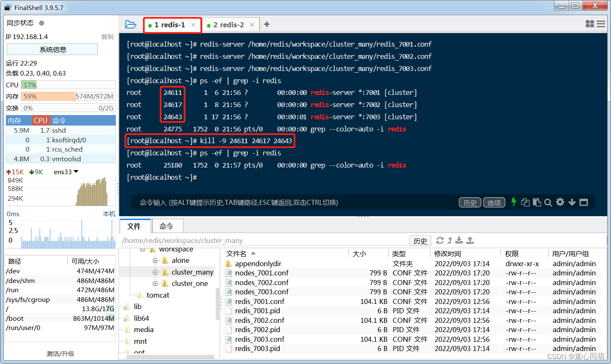Image resolution: width=611 pixels, height=364 pixels.
Task: Click the nodes_7001.conf file icon
Action: pos(228,273)
